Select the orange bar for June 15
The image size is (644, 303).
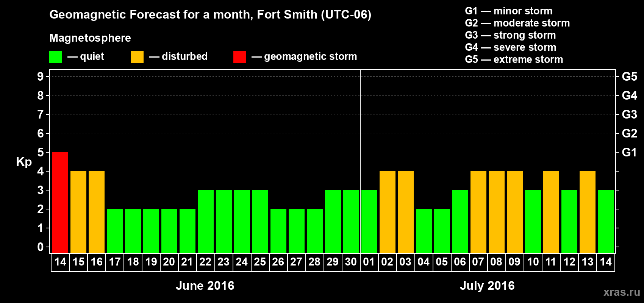78,212
